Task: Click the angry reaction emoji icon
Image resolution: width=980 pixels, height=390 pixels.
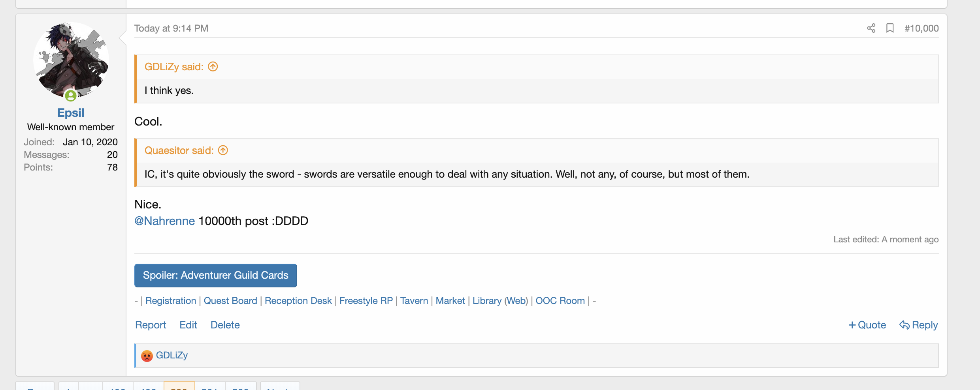Action: point(147,356)
